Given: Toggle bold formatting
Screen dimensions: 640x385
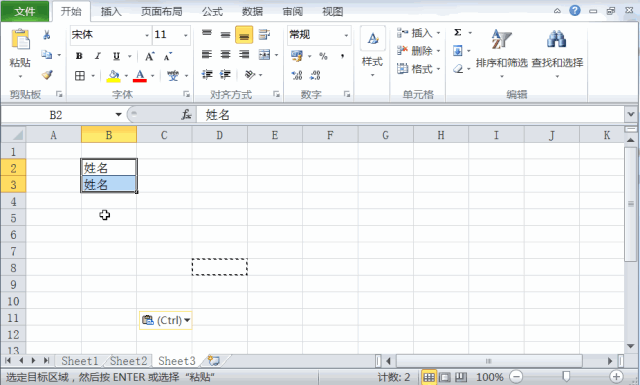Looking at the screenshot, I should click(x=79, y=56).
